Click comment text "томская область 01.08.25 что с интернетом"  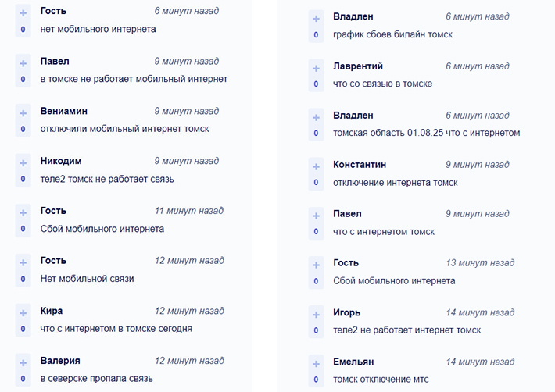click(426, 133)
